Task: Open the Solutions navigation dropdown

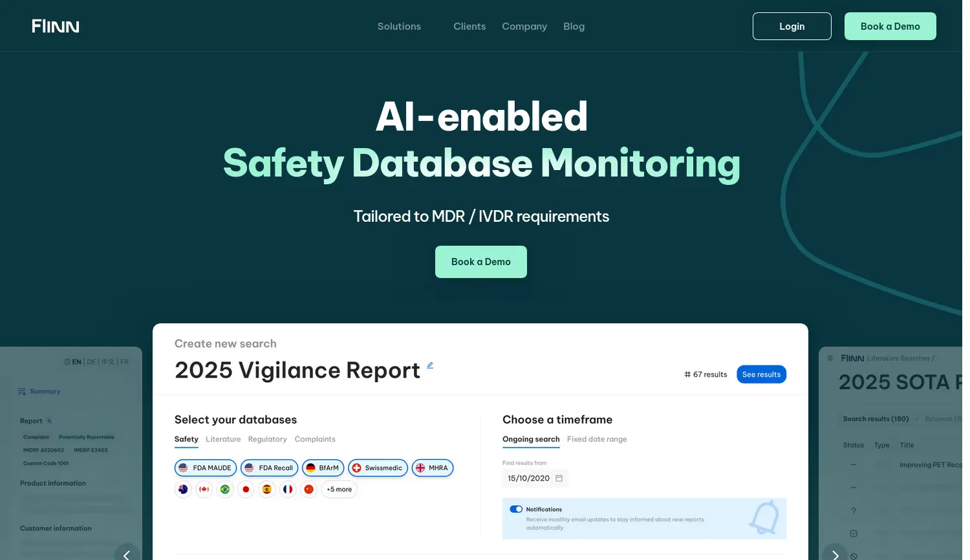Action: pyautogui.click(x=399, y=27)
